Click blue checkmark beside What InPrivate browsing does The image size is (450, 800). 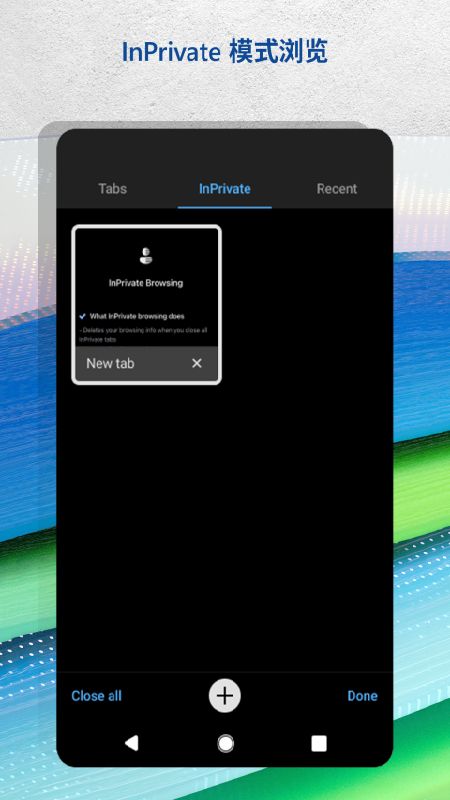pyautogui.click(x=83, y=316)
